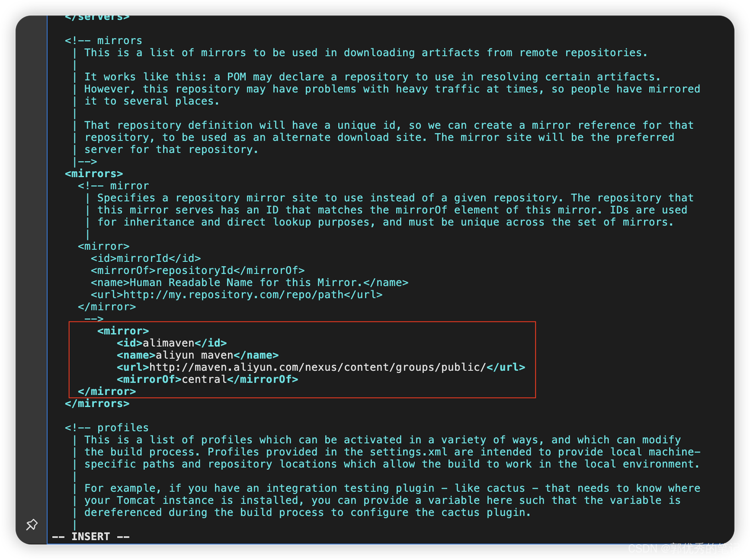This screenshot has width=750, height=560.
Task: Click the line starting 'for inheritance and direct lookup'
Action: [386, 222]
